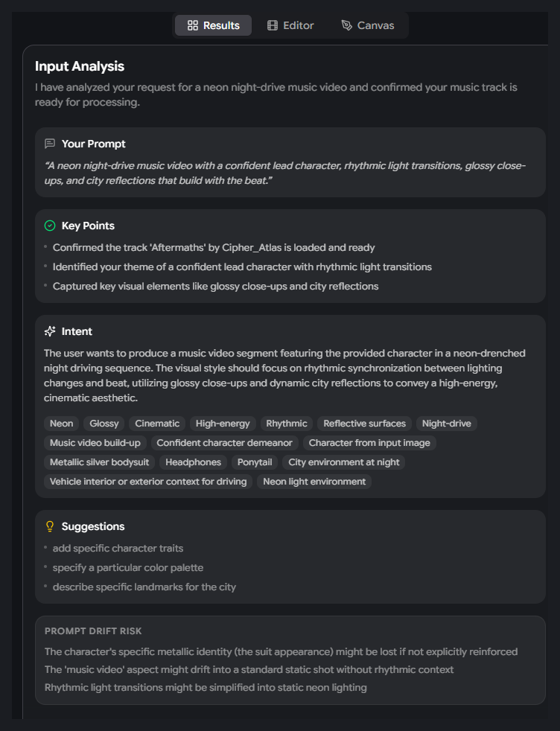Open the Editor tab
The width and height of the screenshot is (560, 731).
click(x=290, y=25)
